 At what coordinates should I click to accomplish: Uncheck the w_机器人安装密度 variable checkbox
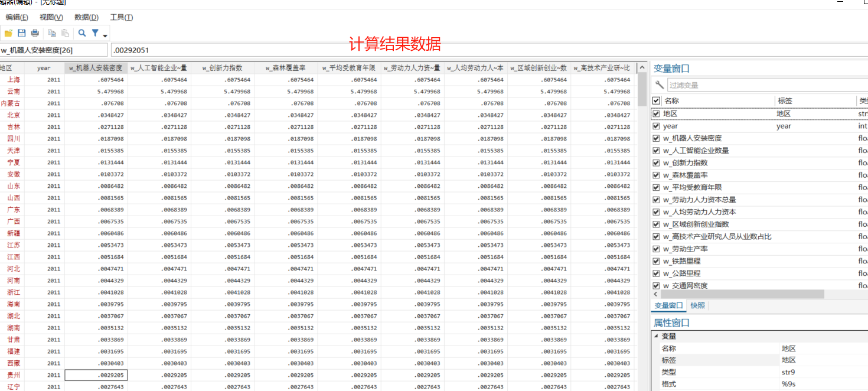[656, 138]
